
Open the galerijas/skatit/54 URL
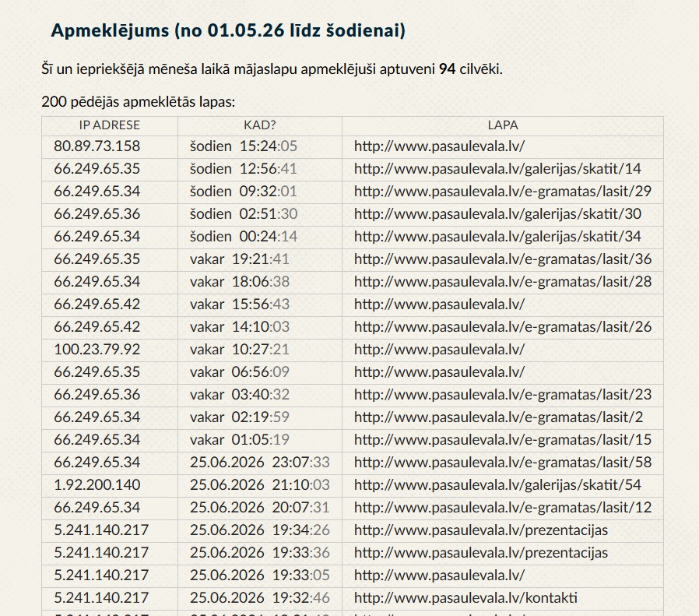pyautogui.click(x=497, y=485)
